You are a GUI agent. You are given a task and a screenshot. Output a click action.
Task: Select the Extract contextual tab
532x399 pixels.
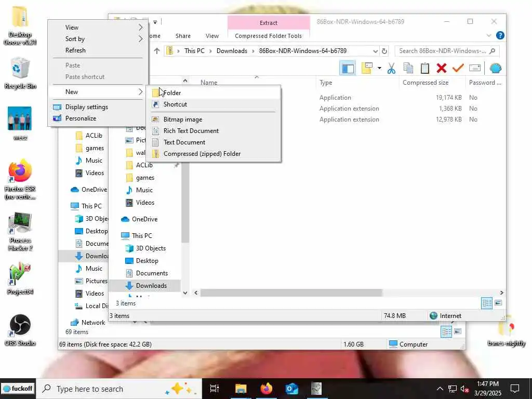269,23
